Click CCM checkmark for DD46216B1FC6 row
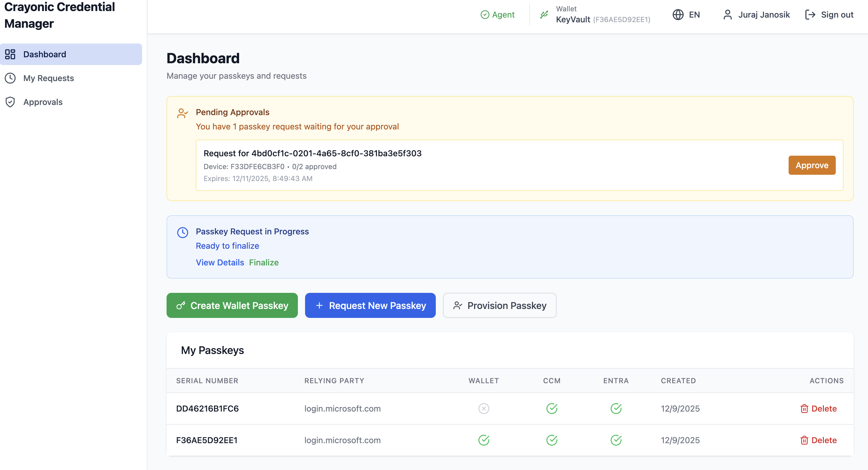Image resolution: width=868 pixels, height=470 pixels. pos(552,408)
